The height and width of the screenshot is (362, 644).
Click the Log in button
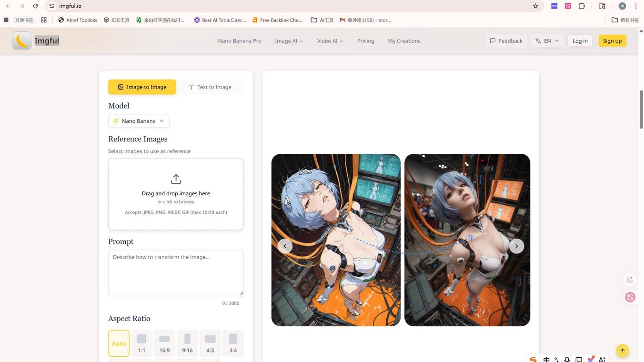point(580,41)
